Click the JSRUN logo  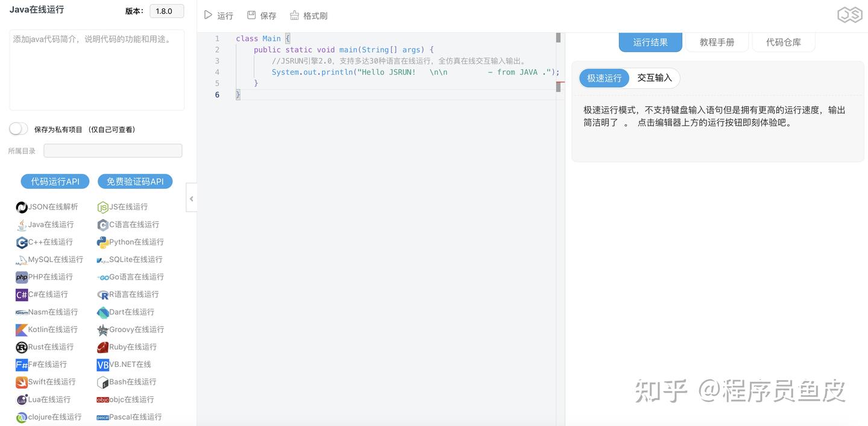point(849,14)
